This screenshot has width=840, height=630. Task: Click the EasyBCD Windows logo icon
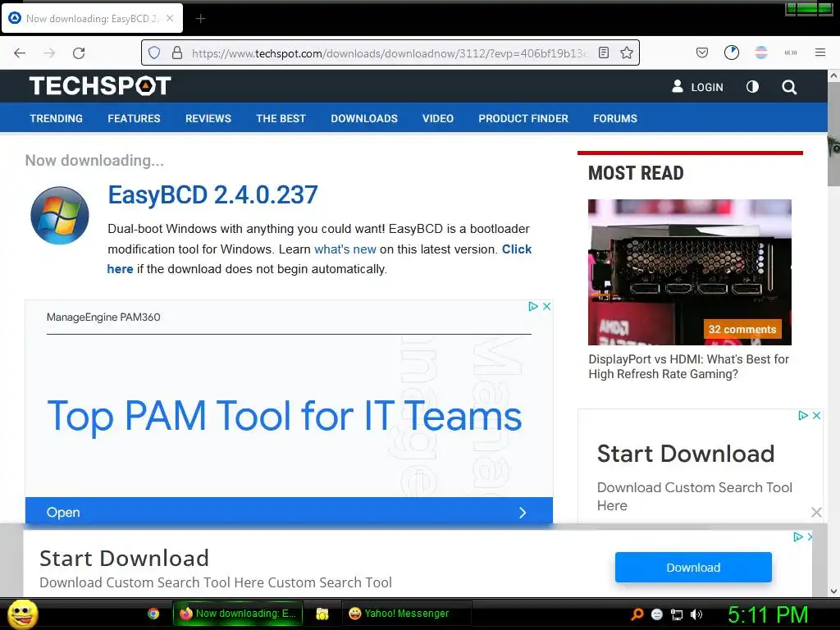click(59, 216)
